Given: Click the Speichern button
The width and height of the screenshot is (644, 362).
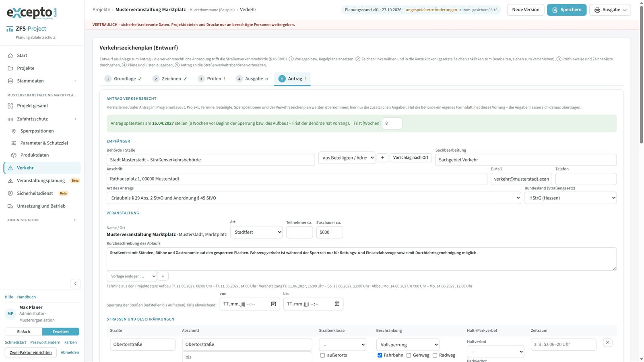Looking at the screenshot, I should point(567,10).
